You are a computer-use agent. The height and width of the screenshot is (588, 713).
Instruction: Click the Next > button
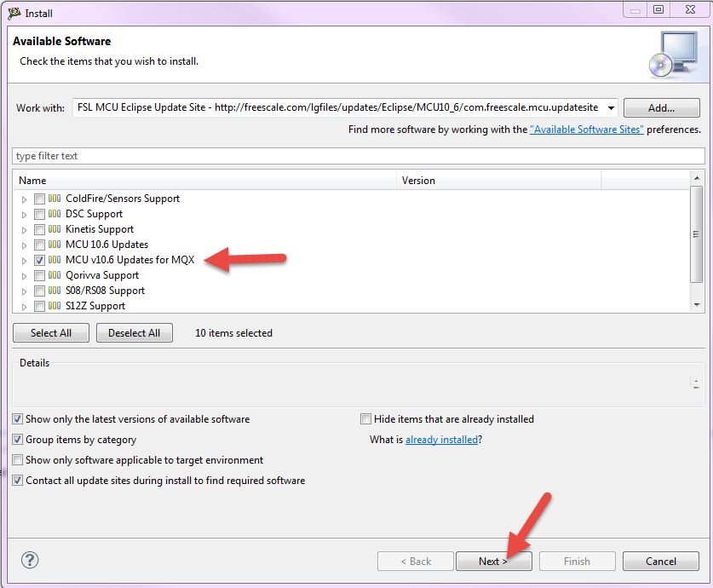pos(493,562)
